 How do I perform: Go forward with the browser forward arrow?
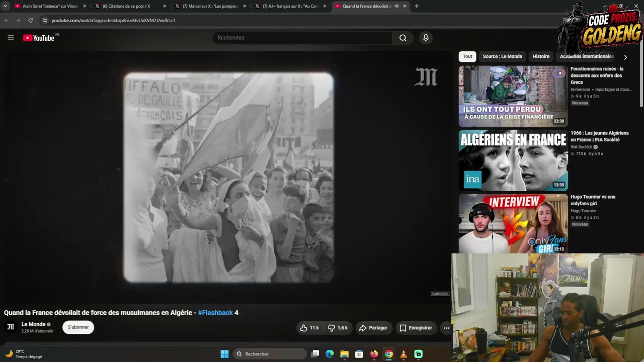pyautogui.click(x=18, y=21)
